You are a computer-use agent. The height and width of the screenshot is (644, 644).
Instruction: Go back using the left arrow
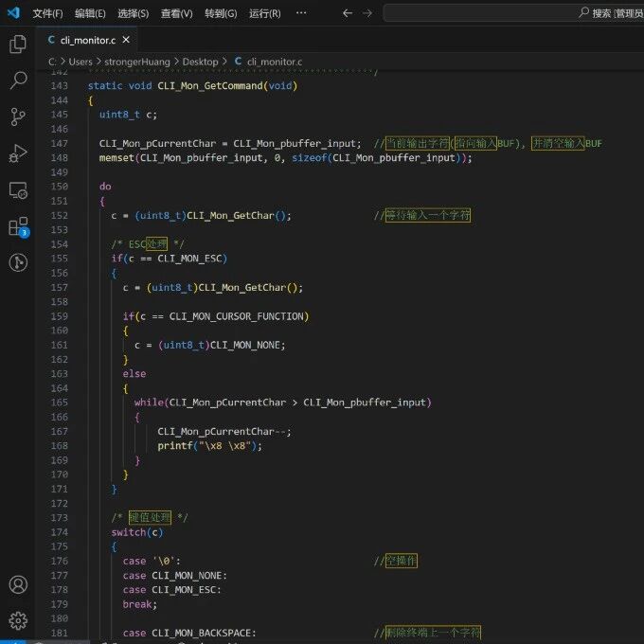coord(347,13)
